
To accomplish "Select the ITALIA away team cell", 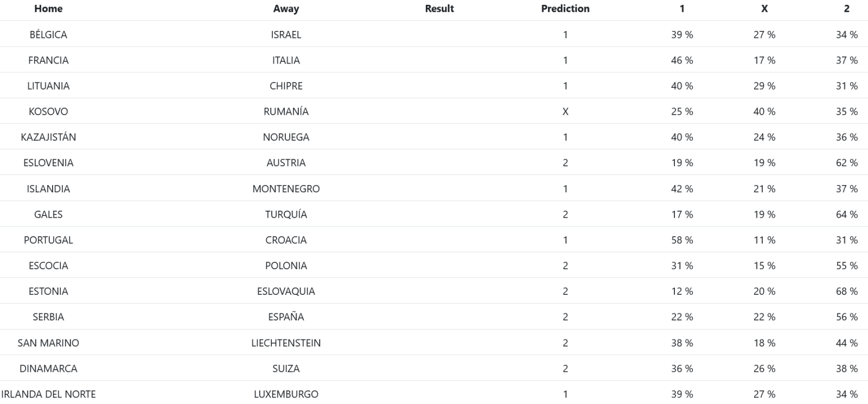I will [286, 60].
